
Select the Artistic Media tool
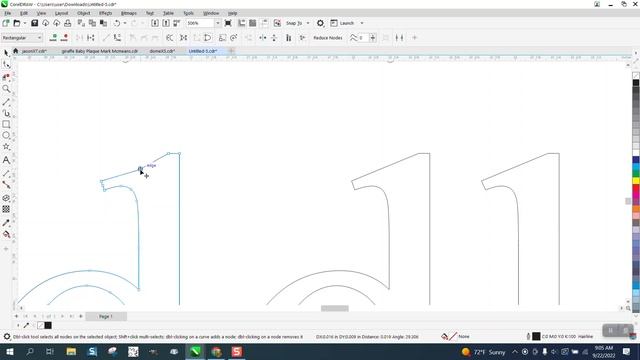[6, 113]
